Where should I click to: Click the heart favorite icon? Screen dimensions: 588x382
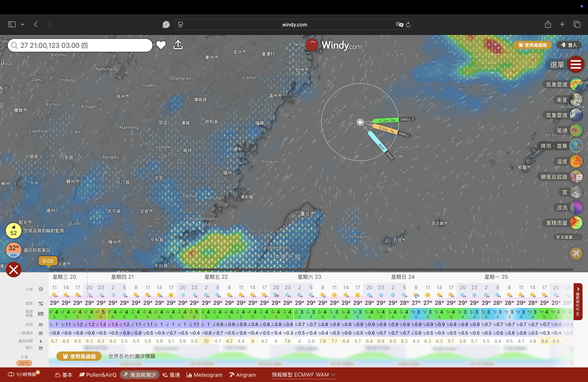coord(161,45)
